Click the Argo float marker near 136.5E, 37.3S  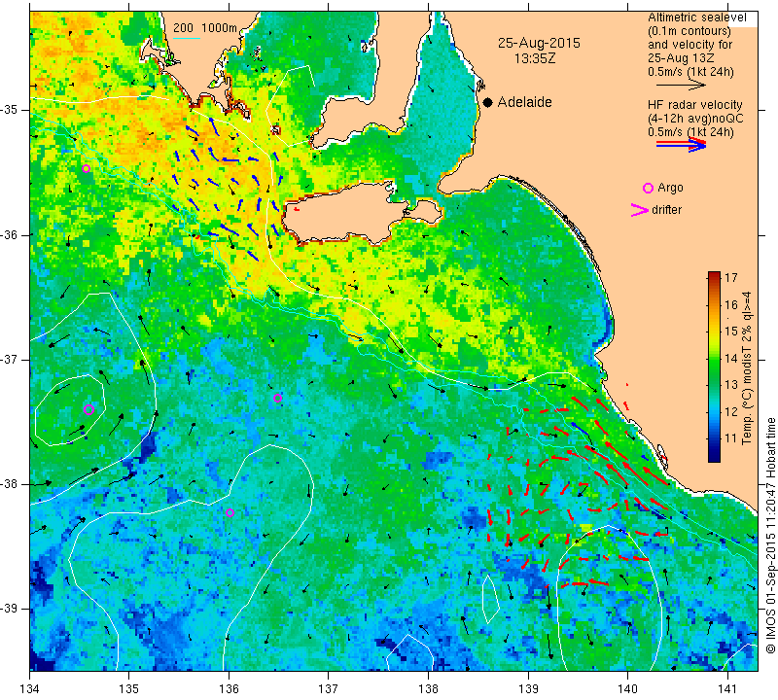277,398
